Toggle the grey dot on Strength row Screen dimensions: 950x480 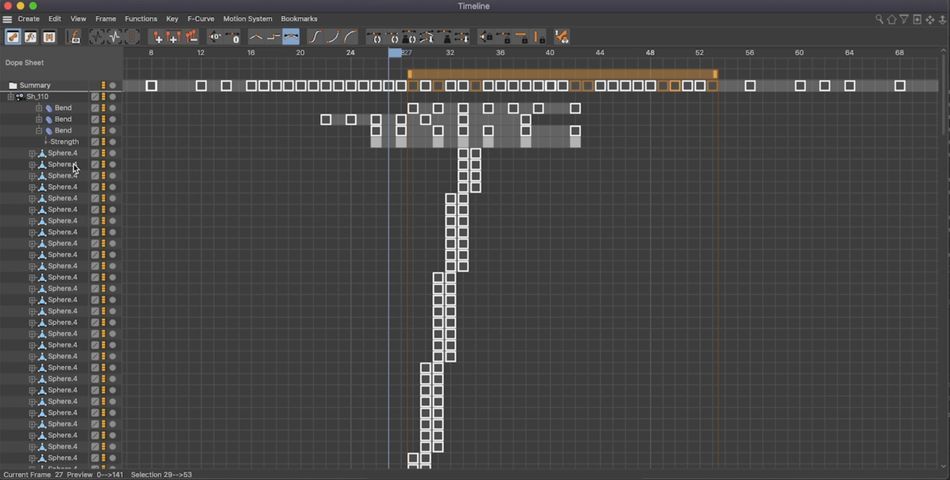113,142
